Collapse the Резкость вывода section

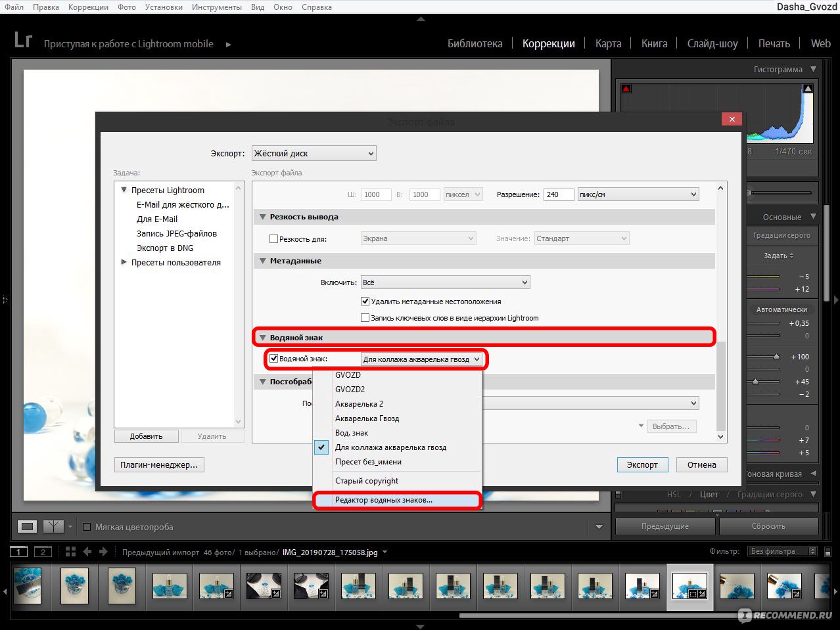(x=263, y=217)
